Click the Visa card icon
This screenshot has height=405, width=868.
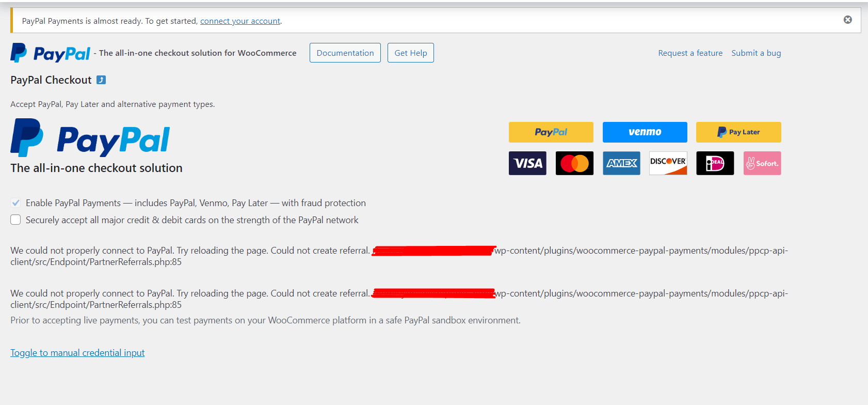[527, 163]
